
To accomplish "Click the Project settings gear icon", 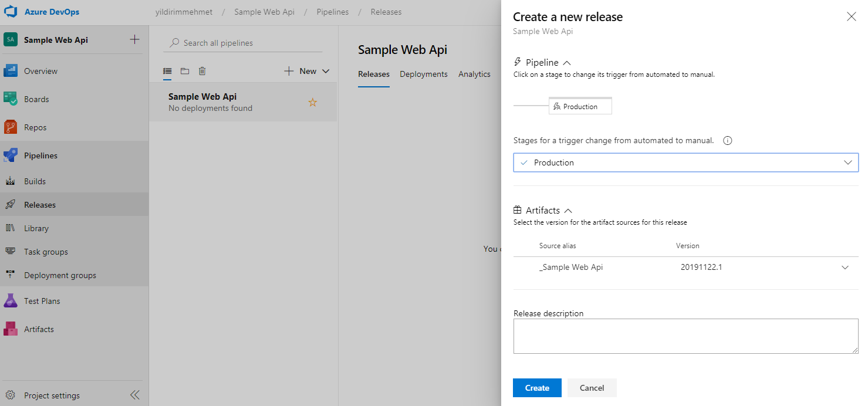I will [x=10, y=395].
